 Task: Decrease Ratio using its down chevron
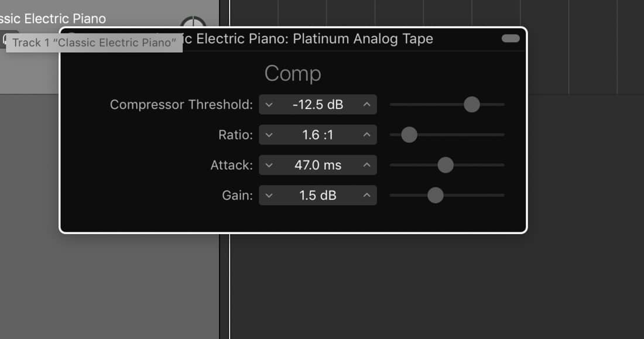(269, 135)
